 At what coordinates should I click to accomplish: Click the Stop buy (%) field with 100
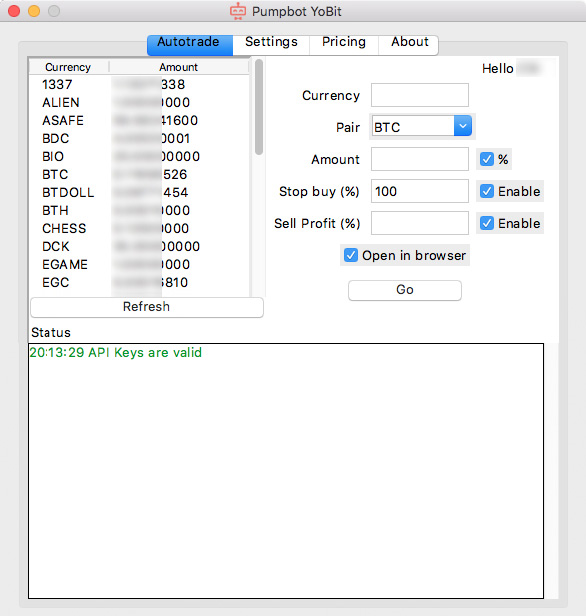click(420, 191)
